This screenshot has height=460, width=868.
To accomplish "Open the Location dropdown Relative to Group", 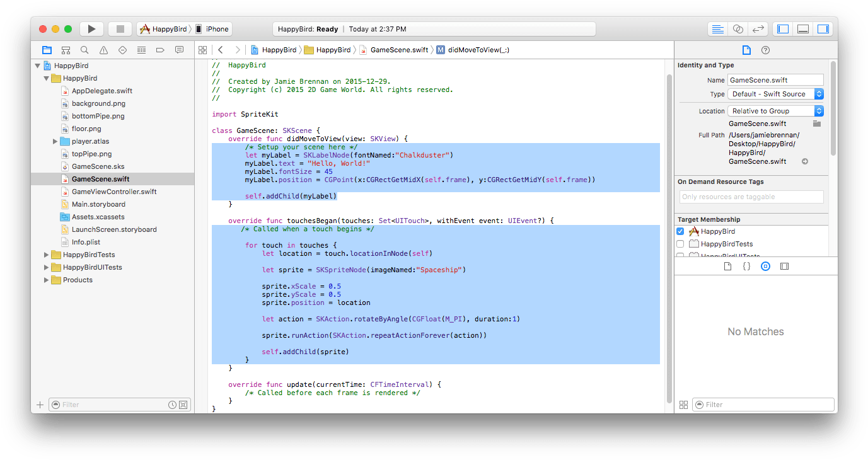I will [x=775, y=111].
